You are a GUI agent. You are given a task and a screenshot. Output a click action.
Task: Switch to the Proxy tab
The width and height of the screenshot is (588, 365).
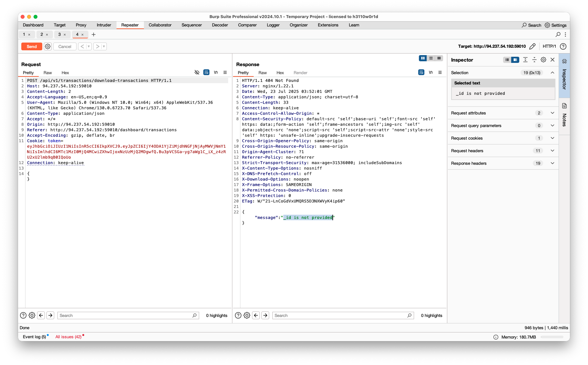pos(81,25)
